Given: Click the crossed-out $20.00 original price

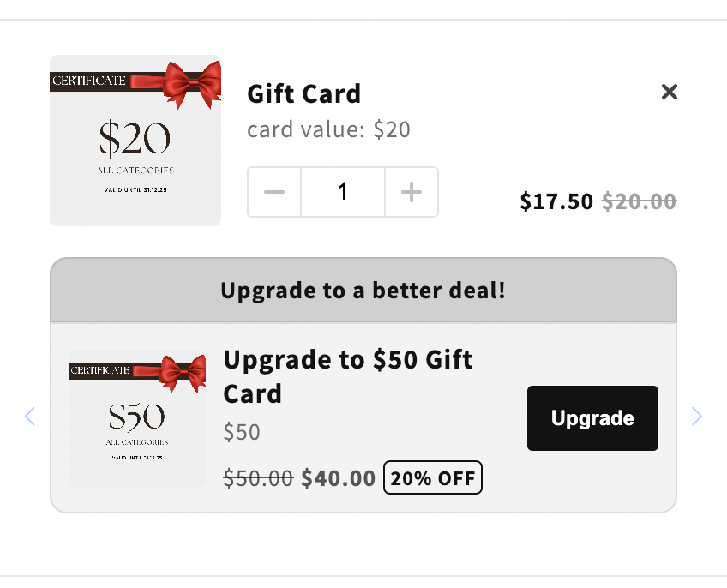Looking at the screenshot, I should [x=639, y=201].
